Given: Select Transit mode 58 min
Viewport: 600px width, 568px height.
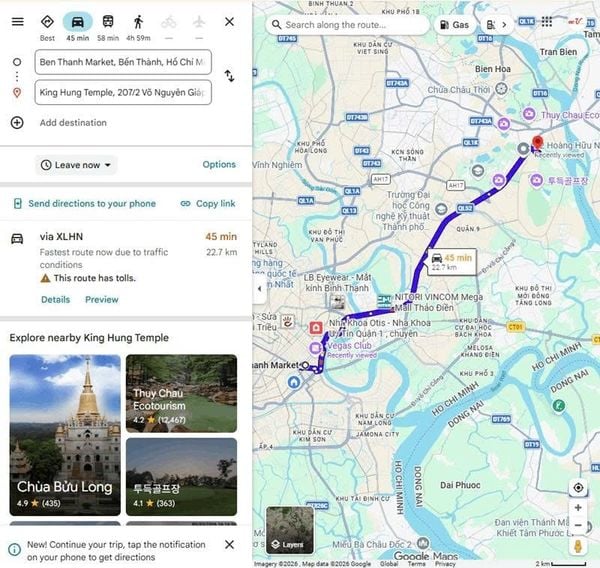Looking at the screenshot, I should tap(108, 27).
